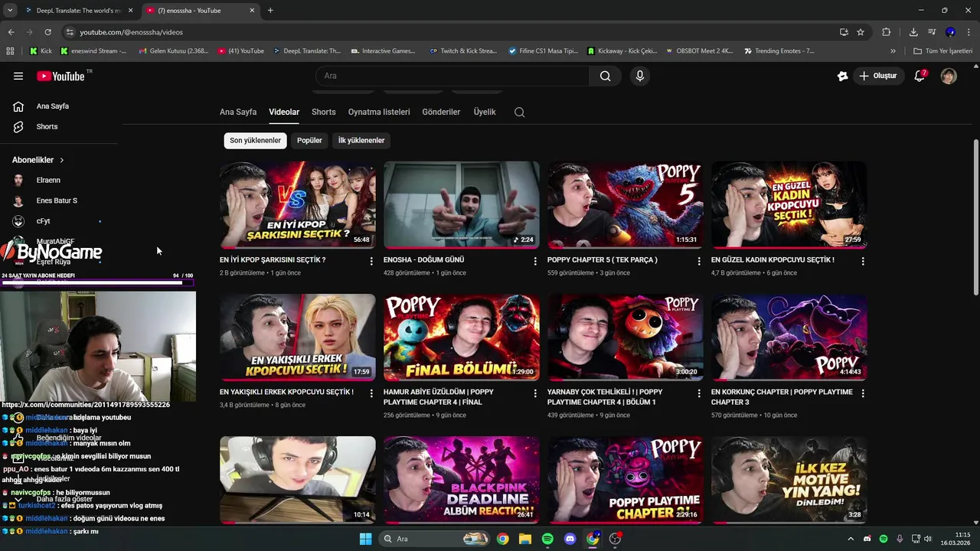Sort videos by İlk yüklenenler
The image size is (980, 551).
pos(361,140)
